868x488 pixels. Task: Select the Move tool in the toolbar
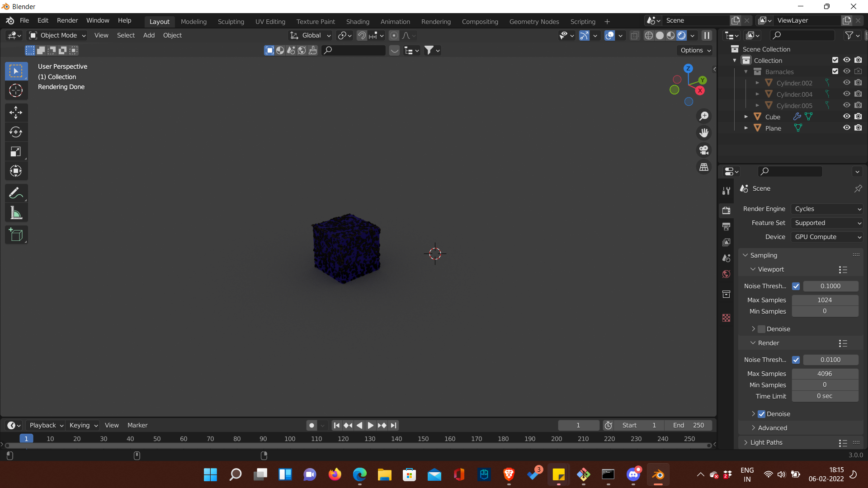[16, 113]
